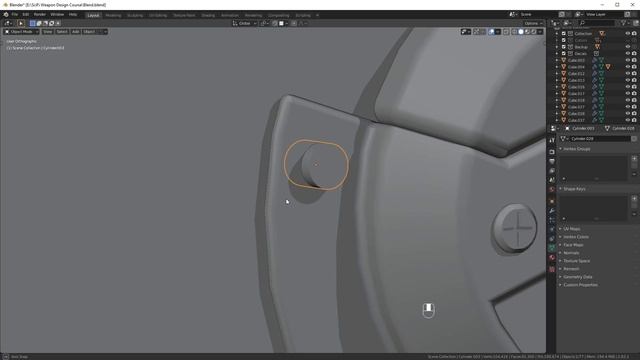Hide Cube.004 via its eye icon
640x360 pixels.
pyautogui.click(x=628, y=67)
